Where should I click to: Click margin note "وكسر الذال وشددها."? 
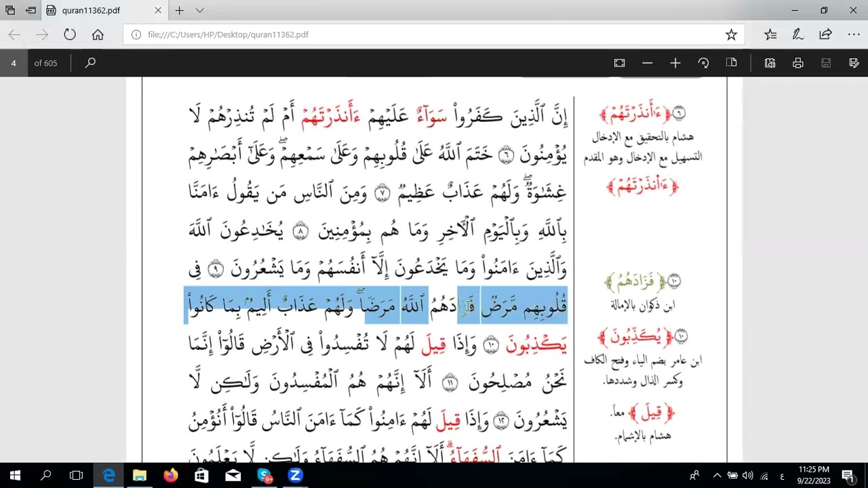click(x=642, y=381)
